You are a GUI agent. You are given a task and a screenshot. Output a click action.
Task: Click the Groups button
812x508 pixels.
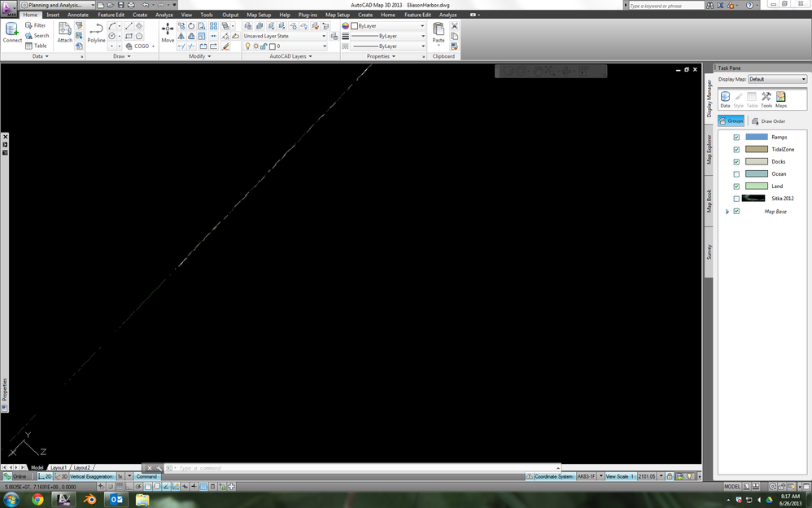coord(731,120)
